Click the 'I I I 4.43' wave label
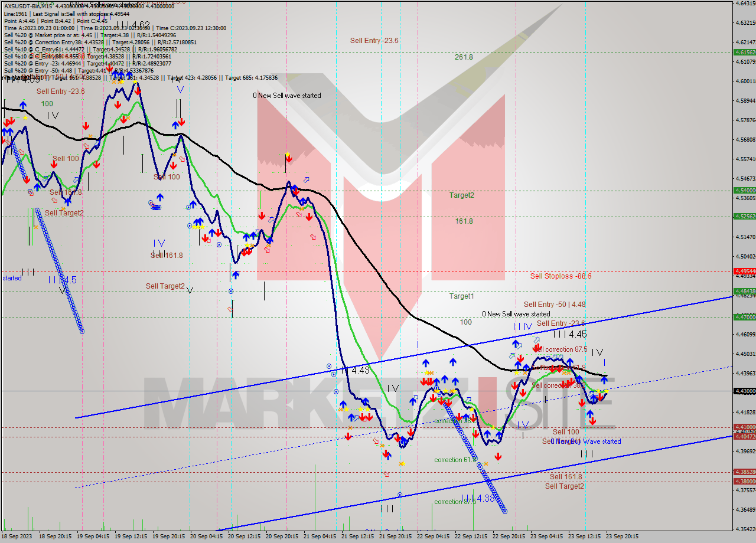This screenshot has height=543, width=756. [x=352, y=371]
